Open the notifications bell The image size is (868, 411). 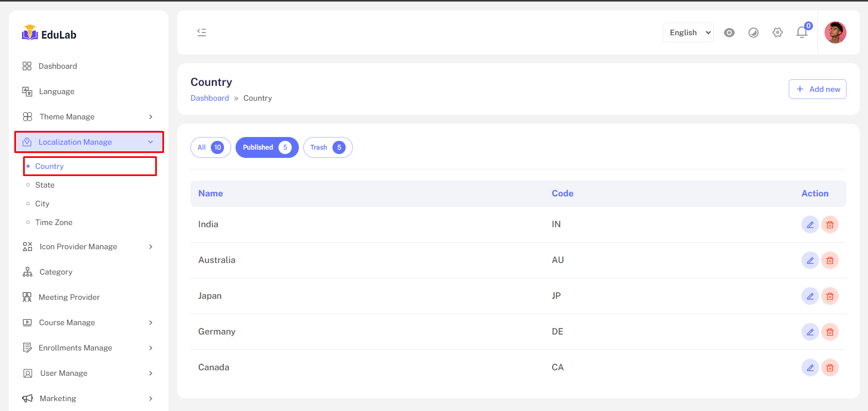pyautogui.click(x=801, y=32)
